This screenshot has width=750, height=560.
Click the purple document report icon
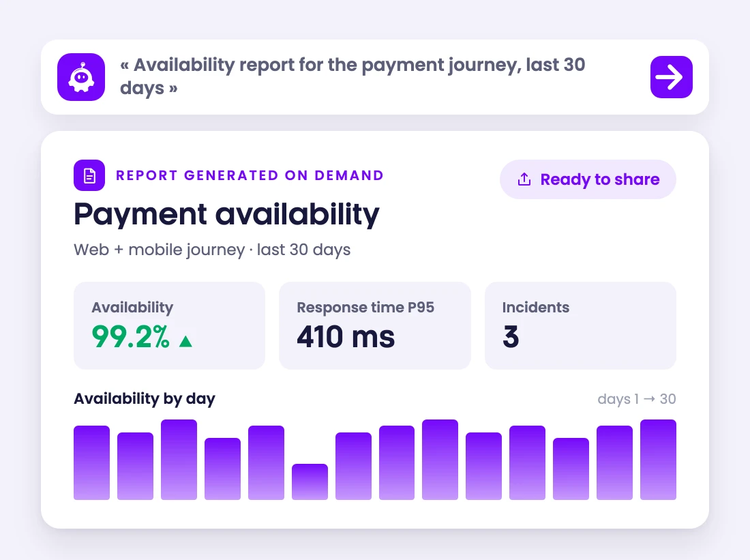[89, 175]
